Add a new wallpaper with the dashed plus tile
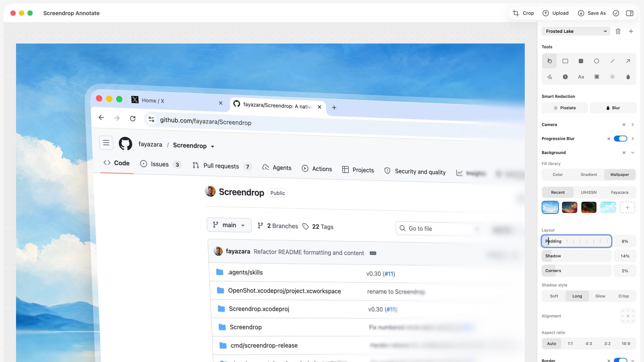 (627, 208)
